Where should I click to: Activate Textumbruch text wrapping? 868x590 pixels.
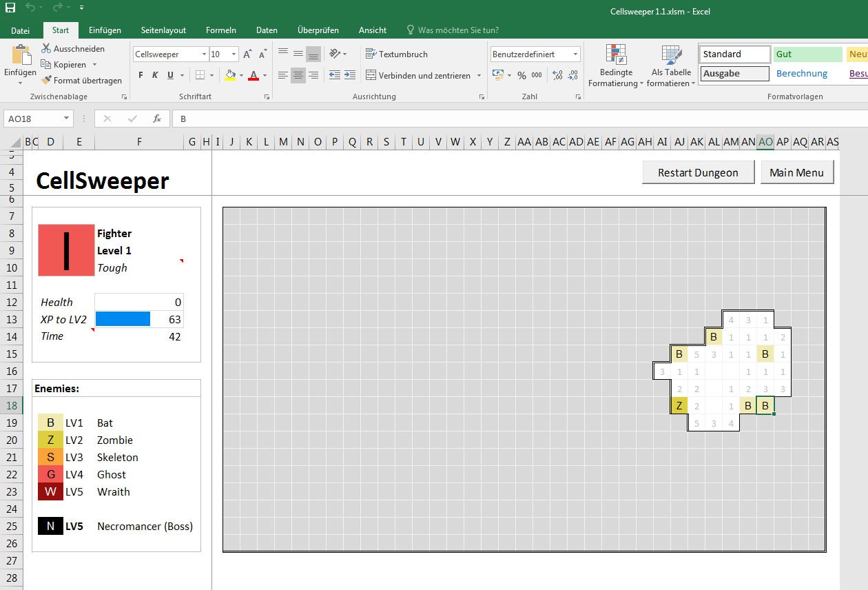click(397, 54)
